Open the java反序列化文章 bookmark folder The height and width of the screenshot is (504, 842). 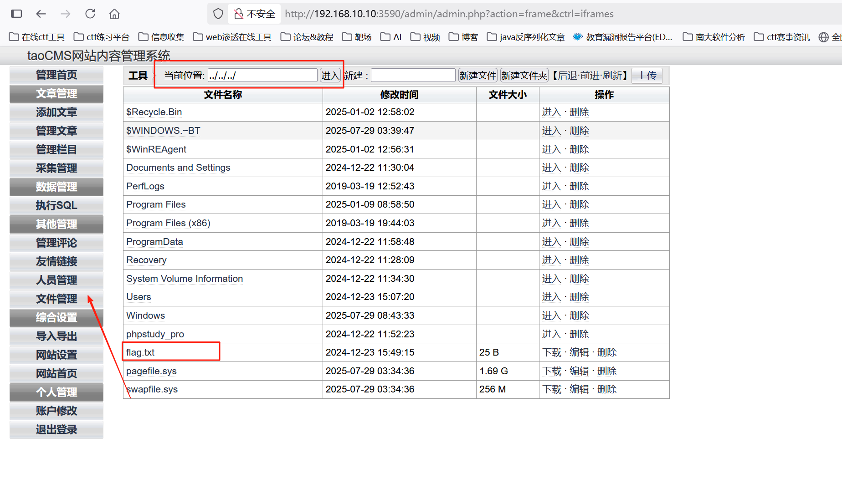pyautogui.click(x=526, y=37)
